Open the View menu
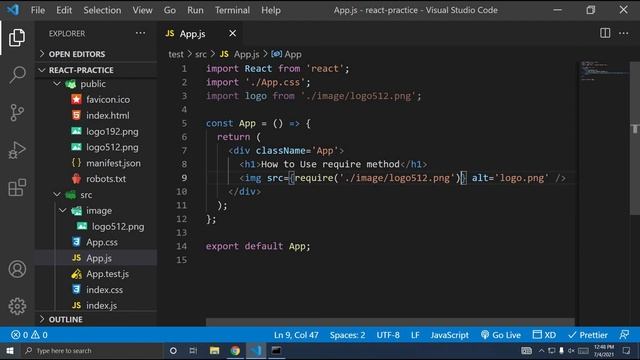This screenshot has width=640, height=360. coord(142,10)
